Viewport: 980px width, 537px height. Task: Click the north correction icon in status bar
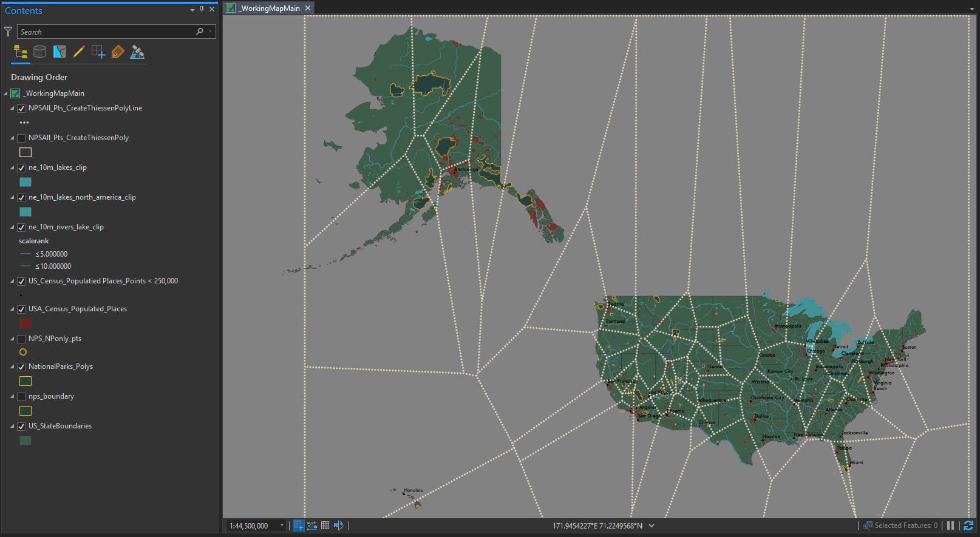(338, 525)
